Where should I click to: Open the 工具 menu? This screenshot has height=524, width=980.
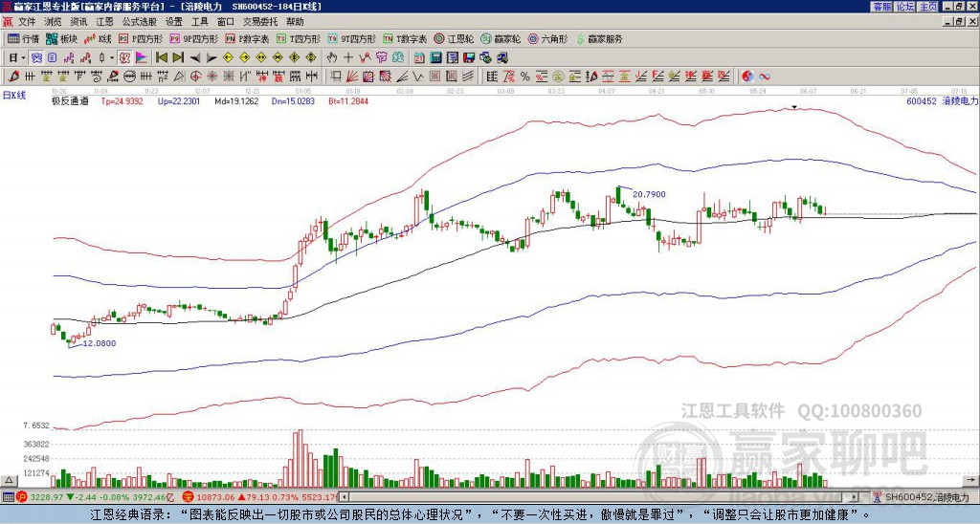coord(199,22)
